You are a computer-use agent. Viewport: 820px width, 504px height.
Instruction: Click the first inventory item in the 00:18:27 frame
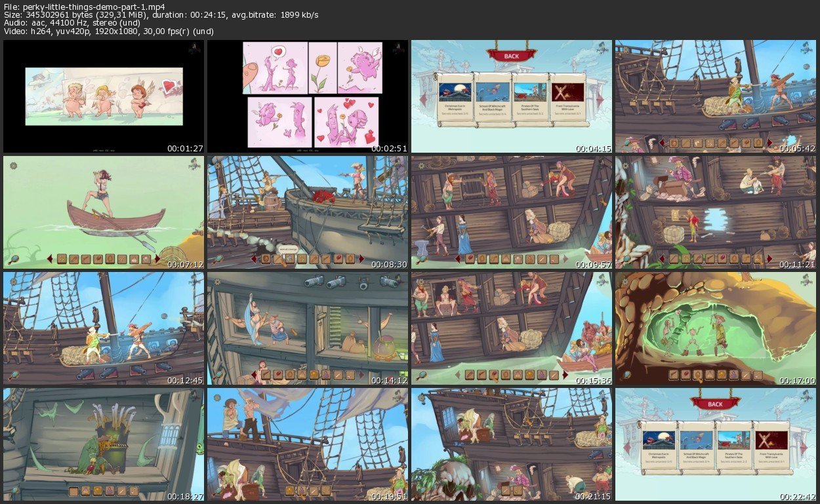[73, 490]
